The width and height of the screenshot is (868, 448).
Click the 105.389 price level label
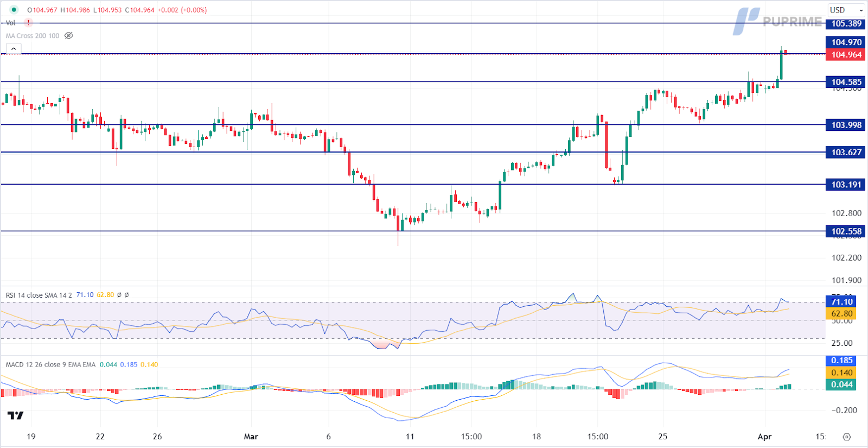pyautogui.click(x=846, y=23)
